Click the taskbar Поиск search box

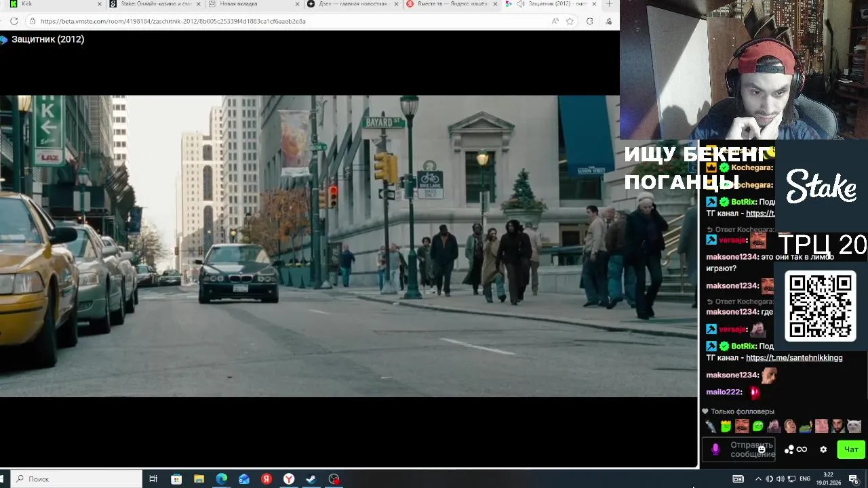click(x=76, y=479)
